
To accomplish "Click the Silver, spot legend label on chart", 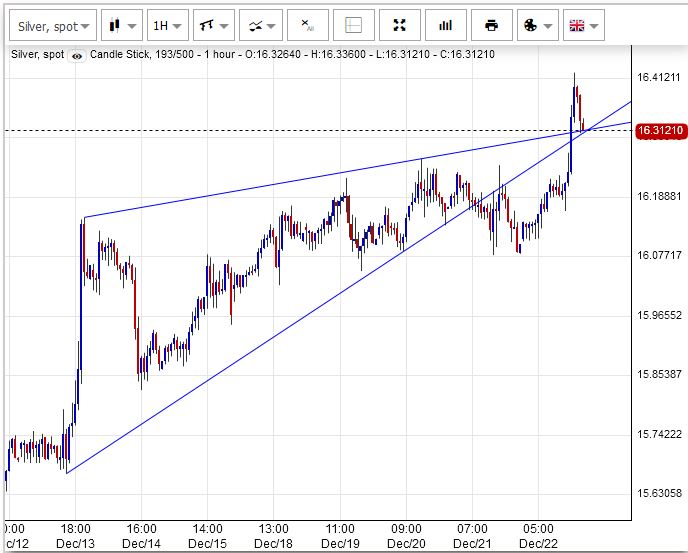I will (x=38, y=54).
